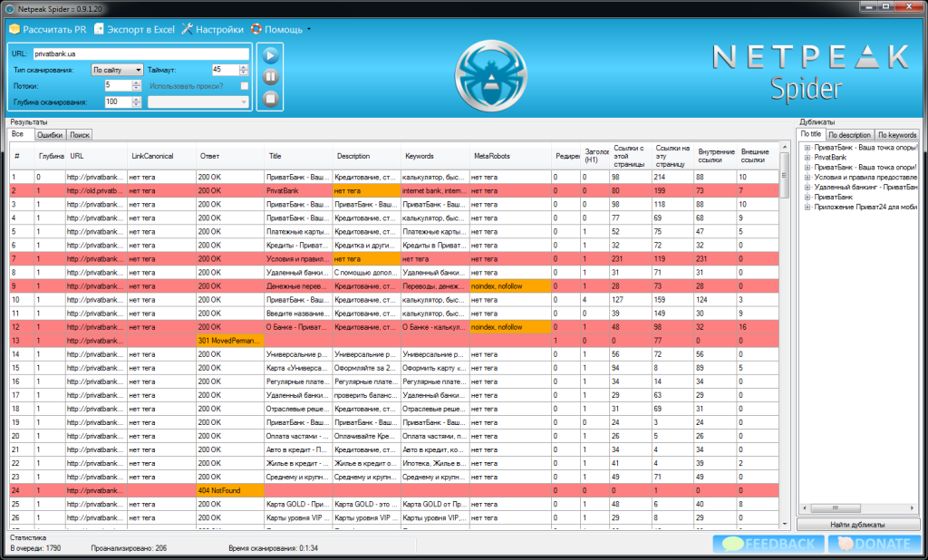Pause the scan with the pause button
Viewport: 928px width, 560px height.
coord(270,77)
